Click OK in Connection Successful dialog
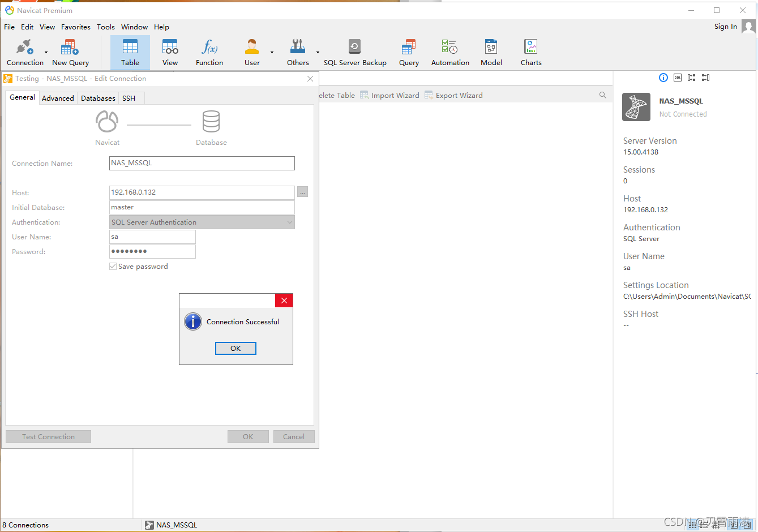Viewport: 758px width, 532px height. click(x=235, y=348)
